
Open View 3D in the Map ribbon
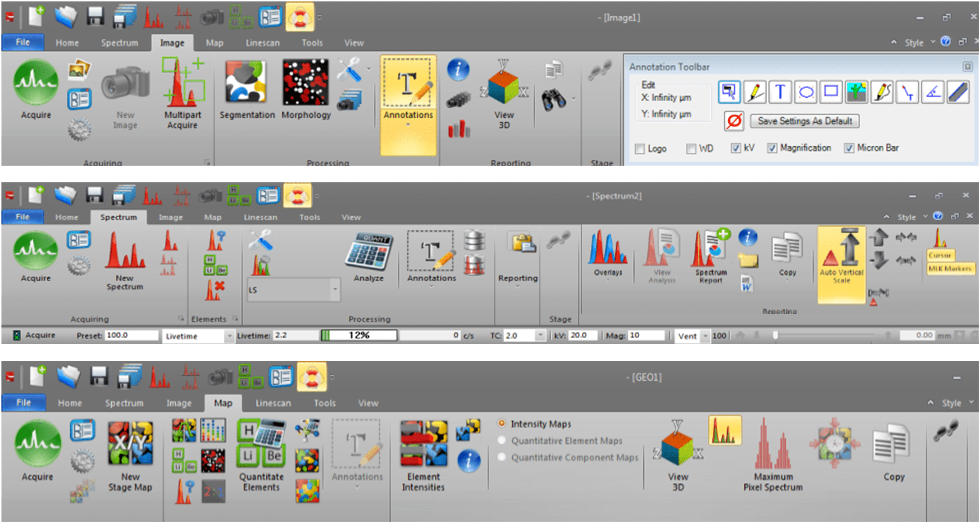pos(678,455)
